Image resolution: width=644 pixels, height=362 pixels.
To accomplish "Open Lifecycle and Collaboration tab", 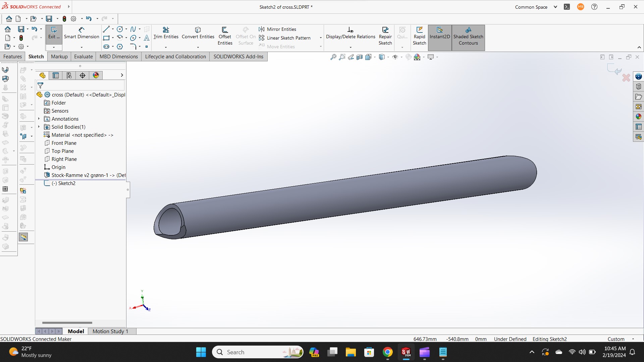I will (175, 57).
